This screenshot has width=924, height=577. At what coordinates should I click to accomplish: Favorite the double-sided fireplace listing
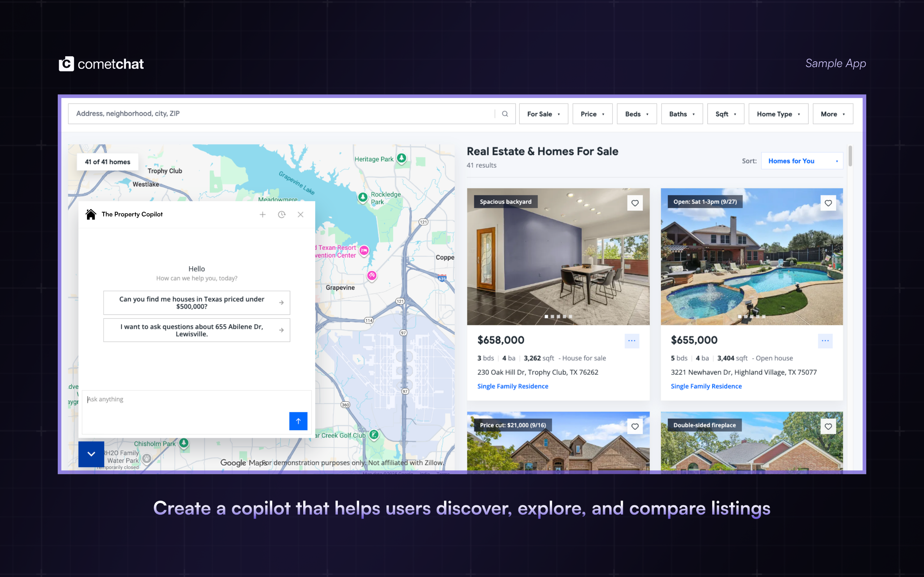[828, 426]
